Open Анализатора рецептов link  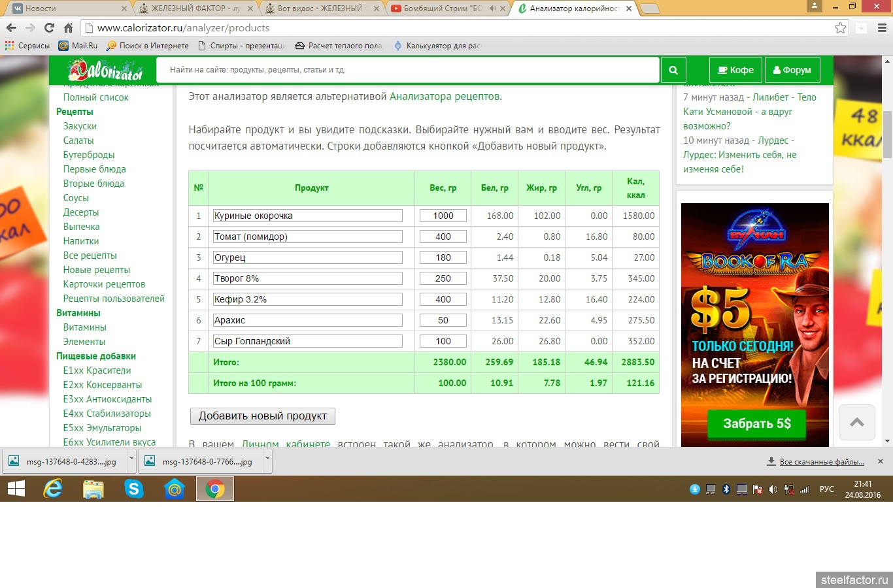(445, 96)
